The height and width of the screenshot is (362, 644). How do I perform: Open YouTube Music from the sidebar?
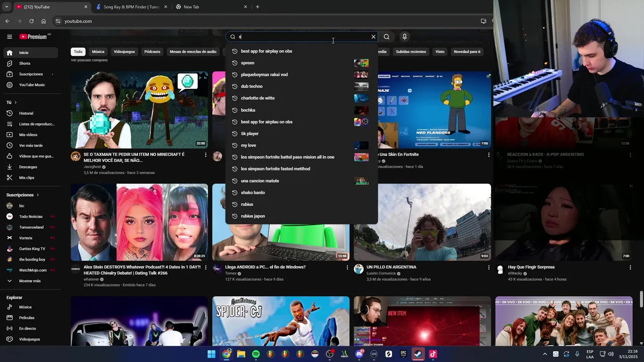coord(30,85)
